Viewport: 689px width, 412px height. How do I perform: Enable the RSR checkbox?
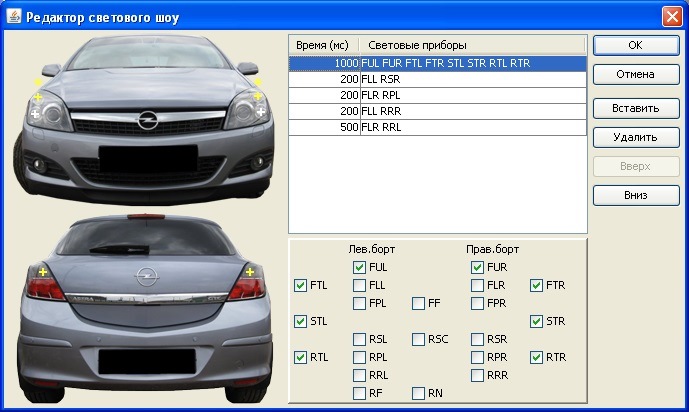pos(477,339)
